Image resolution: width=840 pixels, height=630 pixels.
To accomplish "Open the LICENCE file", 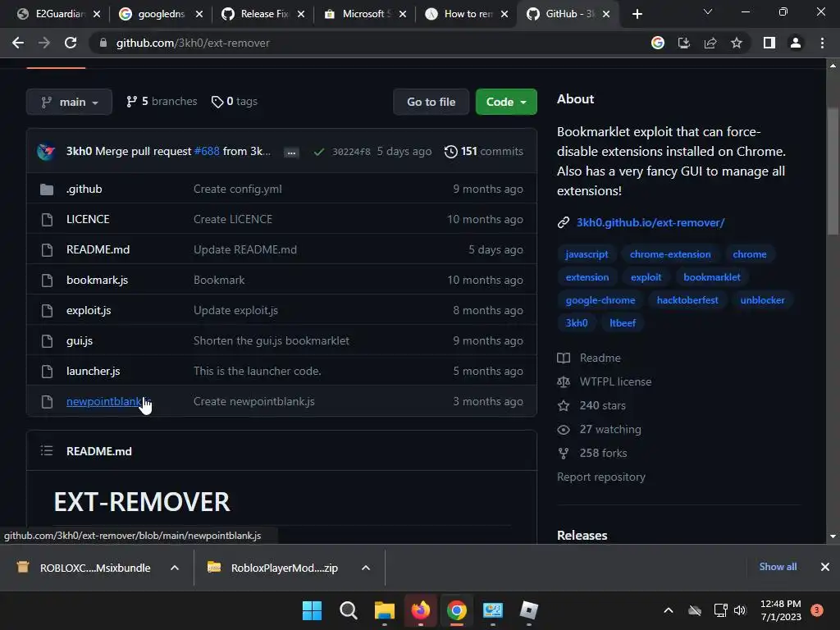I will (x=88, y=219).
